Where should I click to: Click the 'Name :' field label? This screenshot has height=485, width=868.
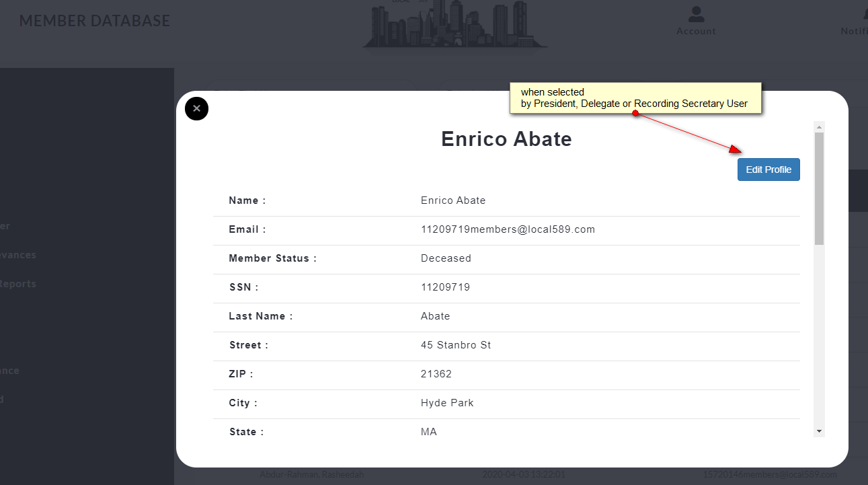pyautogui.click(x=247, y=200)
